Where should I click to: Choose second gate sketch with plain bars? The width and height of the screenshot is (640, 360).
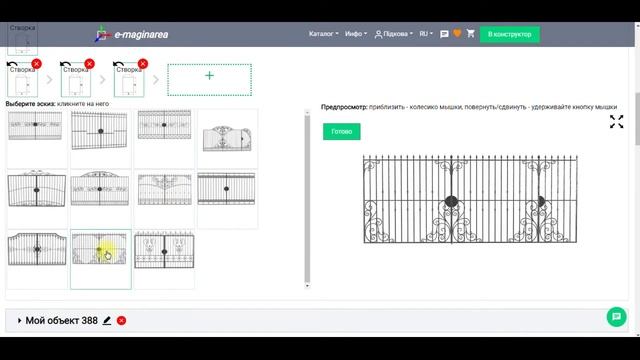coord(100,131)
